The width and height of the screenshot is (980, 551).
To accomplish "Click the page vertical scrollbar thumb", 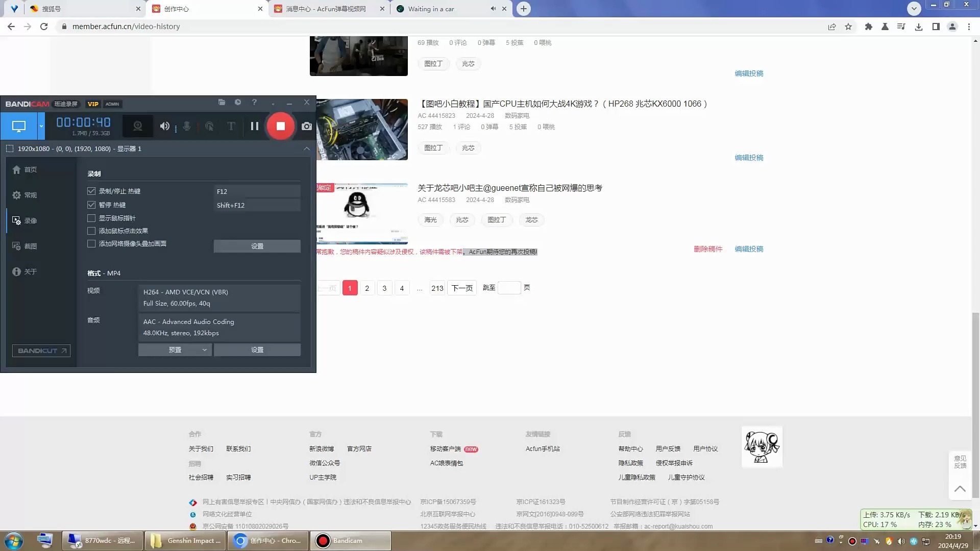I will click(975, 406).
